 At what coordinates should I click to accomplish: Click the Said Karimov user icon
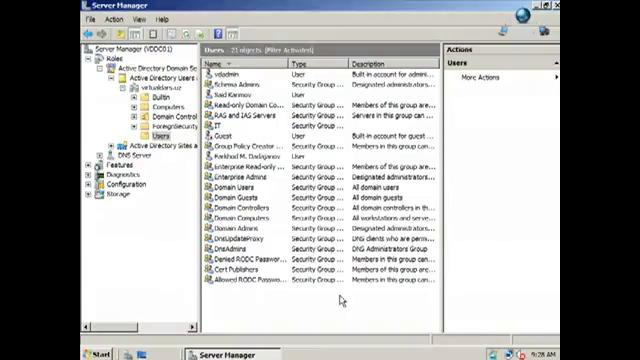[x=209, y=94]
